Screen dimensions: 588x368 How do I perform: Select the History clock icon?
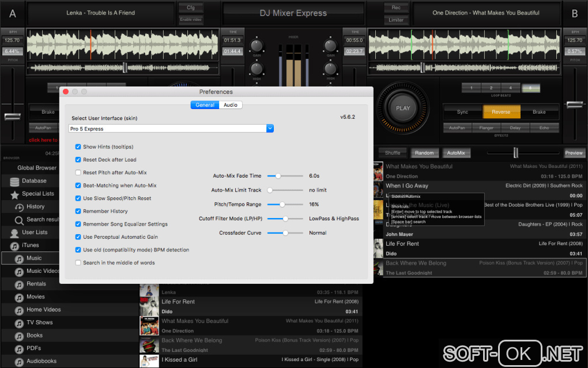pyautogui.click(x=19, y=207)
